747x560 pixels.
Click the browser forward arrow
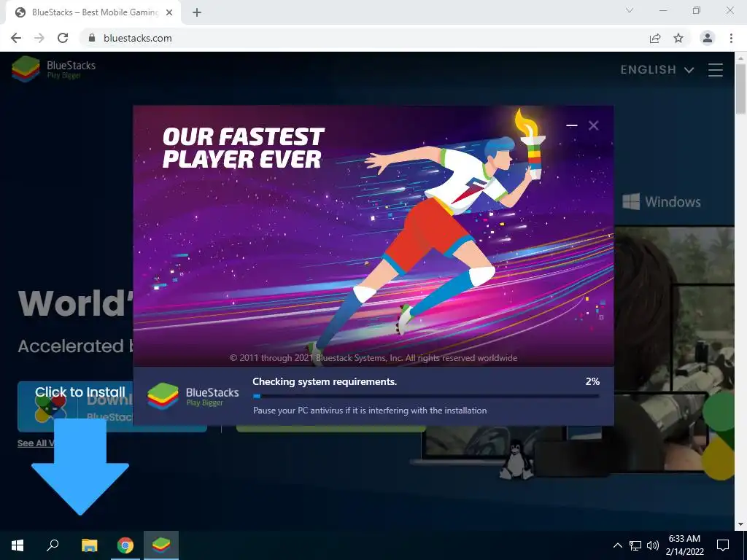[x=39, y=38]
